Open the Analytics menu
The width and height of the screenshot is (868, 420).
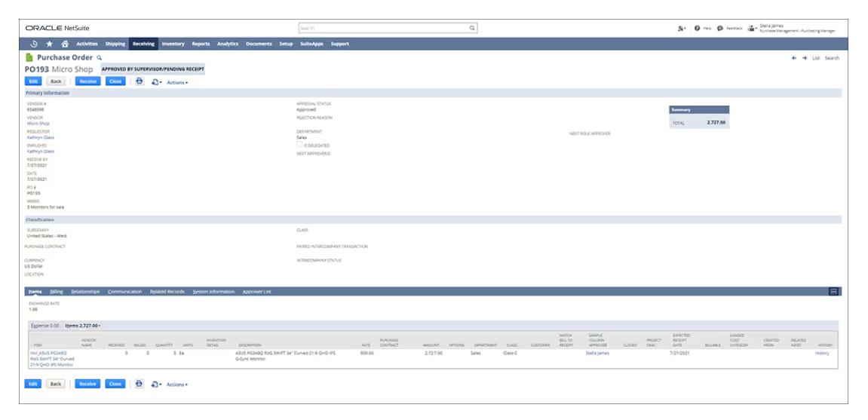click(228, 44)
